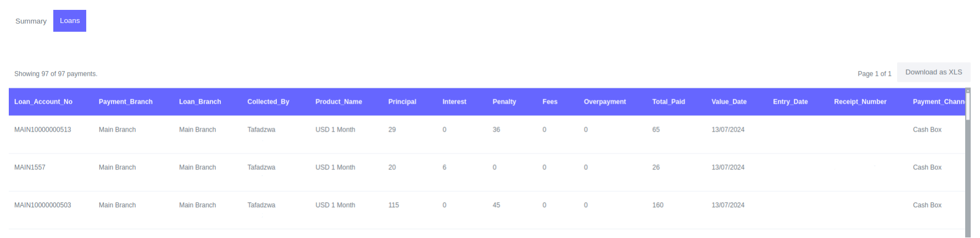Click the Loan_Branch column header
The width and height of the screenshot is (980, 238).
(x=200, y=102)
